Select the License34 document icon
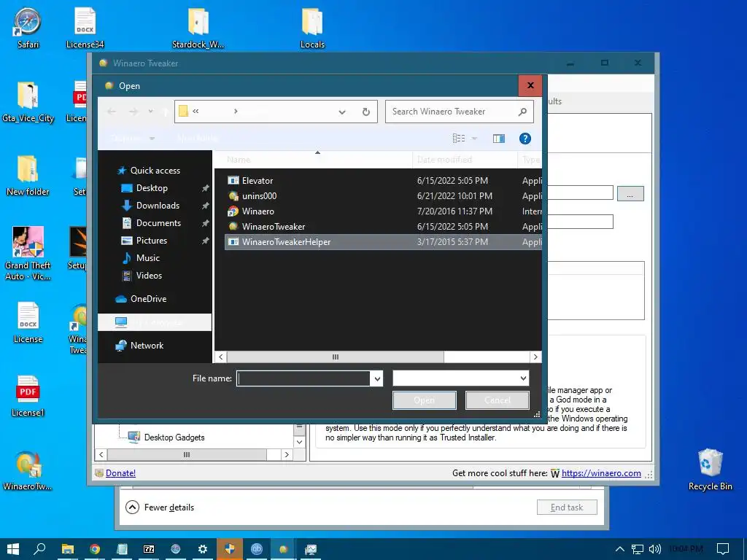 (x=85, y=28)
